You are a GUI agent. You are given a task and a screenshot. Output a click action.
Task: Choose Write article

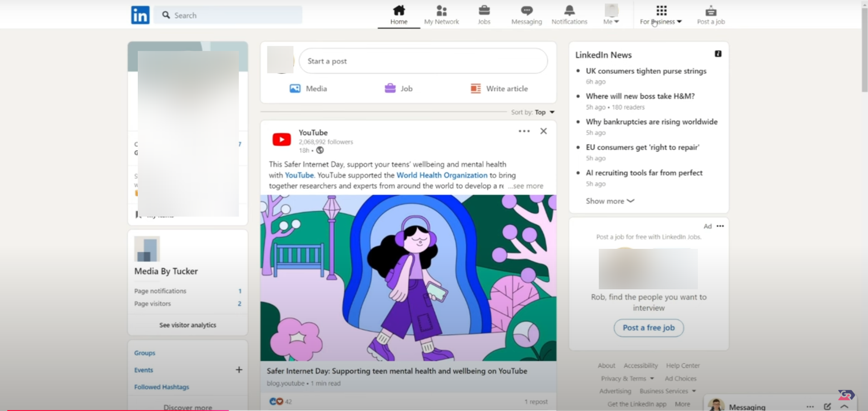tap(499, 89)
